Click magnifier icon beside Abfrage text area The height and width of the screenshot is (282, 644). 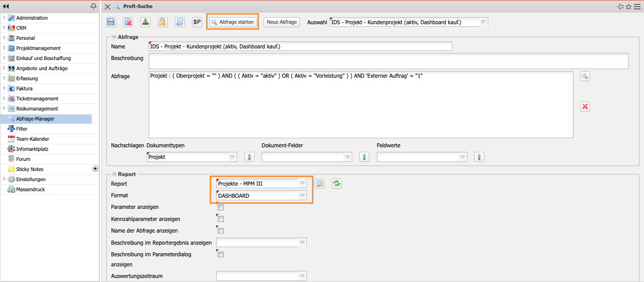585,76
